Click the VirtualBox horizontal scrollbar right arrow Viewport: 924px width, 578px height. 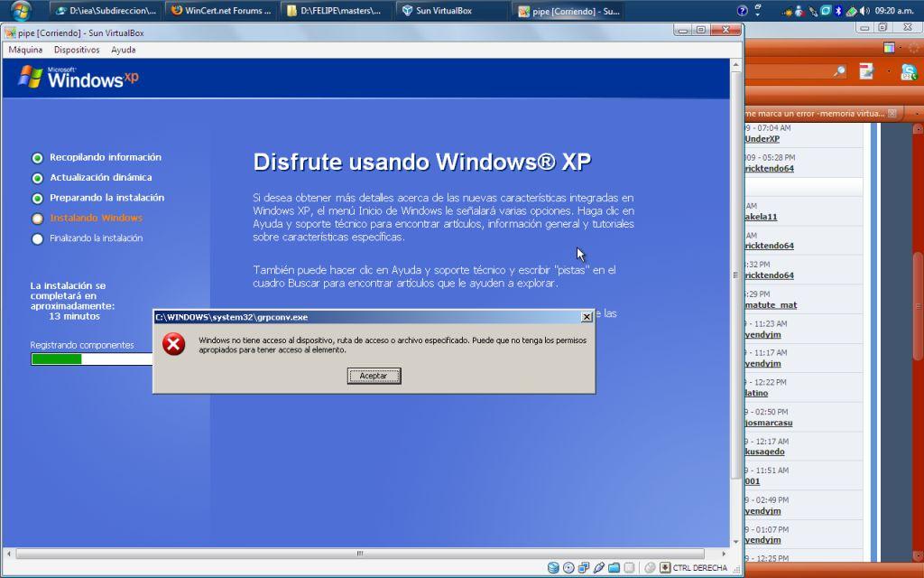click(x=724, y=554)
